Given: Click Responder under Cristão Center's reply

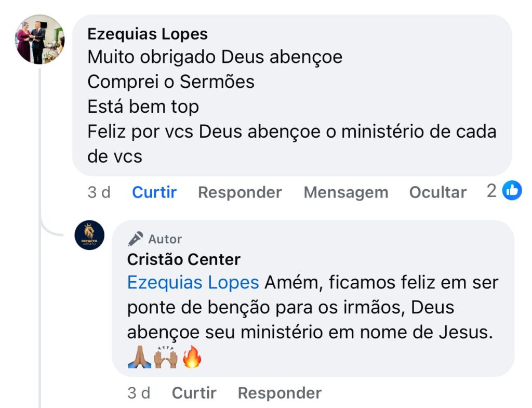Looking at the screenshot, I should (280, 393).
